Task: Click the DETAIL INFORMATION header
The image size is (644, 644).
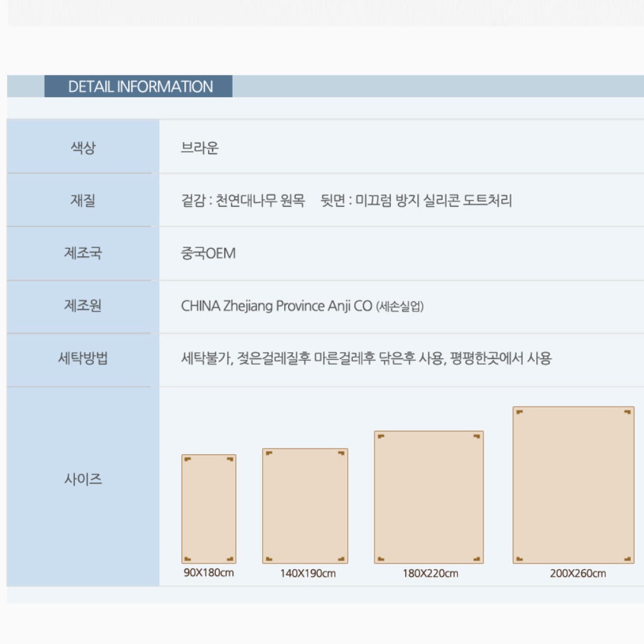Action: pyautogui.click(x=138, y=86)
